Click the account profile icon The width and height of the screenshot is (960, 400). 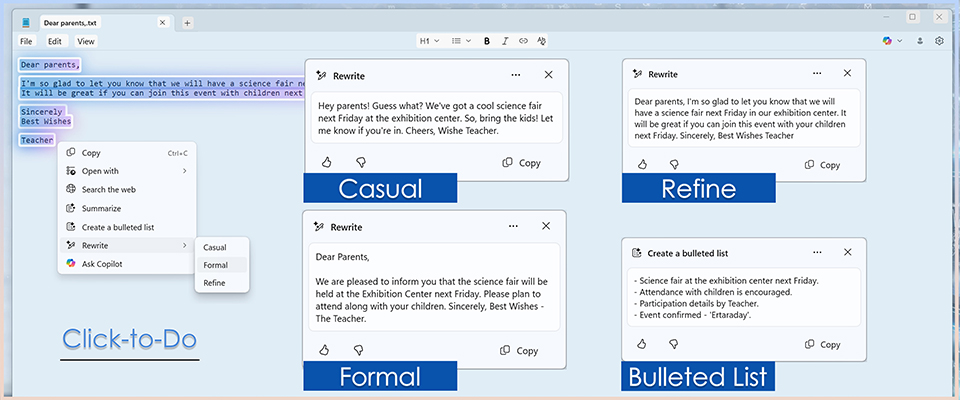click(x=919, y=41)
